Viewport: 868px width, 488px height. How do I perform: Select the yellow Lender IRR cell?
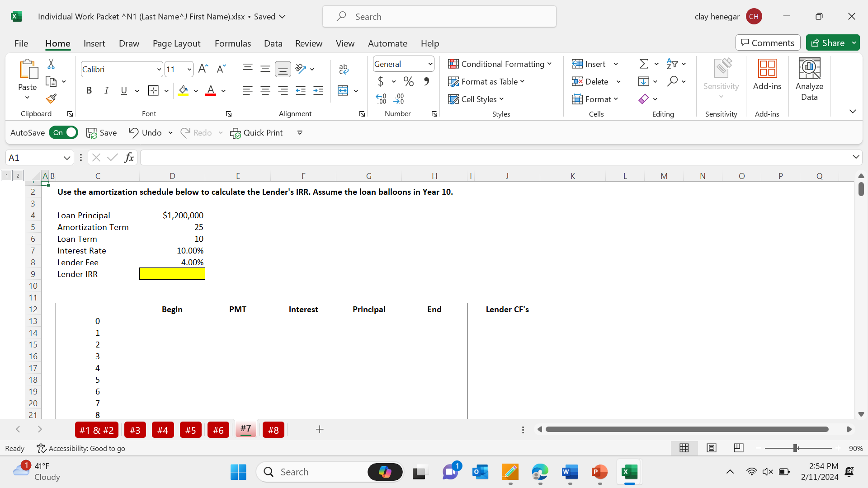coord(172,274)
